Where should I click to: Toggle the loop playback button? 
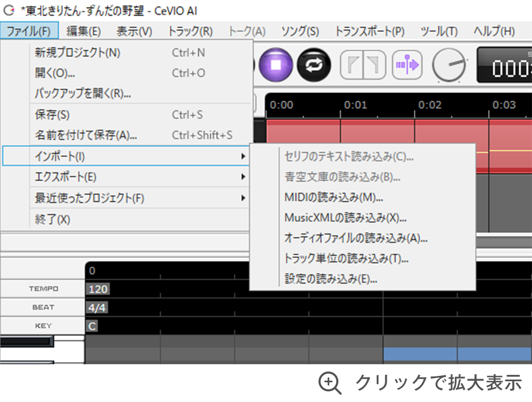314,65
